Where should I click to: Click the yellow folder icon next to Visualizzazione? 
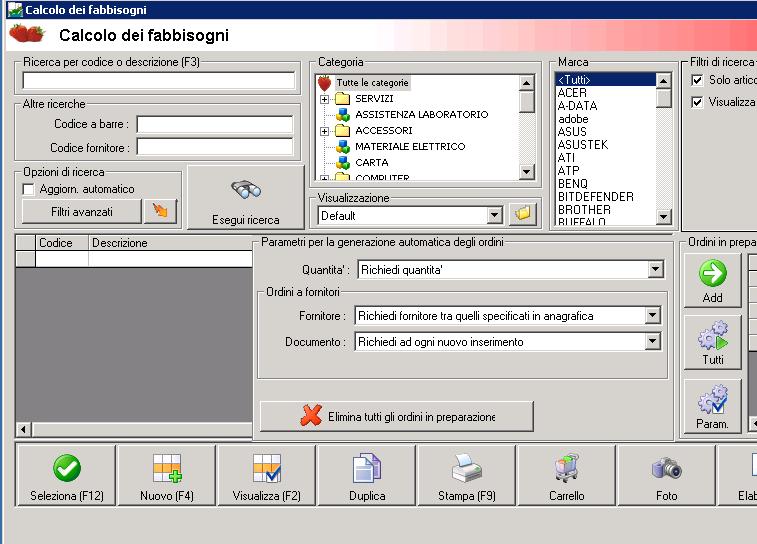click(x=522, y=214)
